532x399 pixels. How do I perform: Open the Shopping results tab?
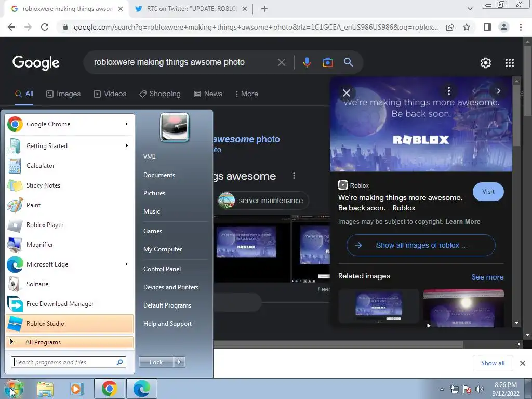tap(160, 94)
